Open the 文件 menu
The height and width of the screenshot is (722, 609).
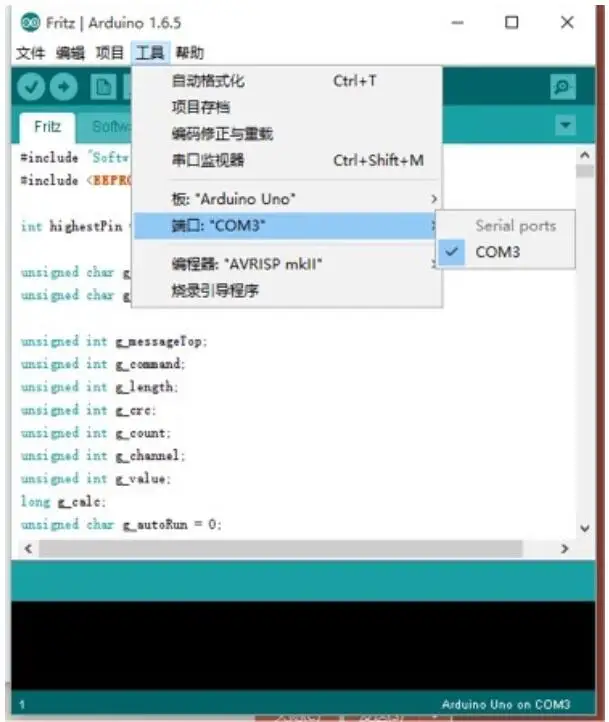tap(30, 53)
